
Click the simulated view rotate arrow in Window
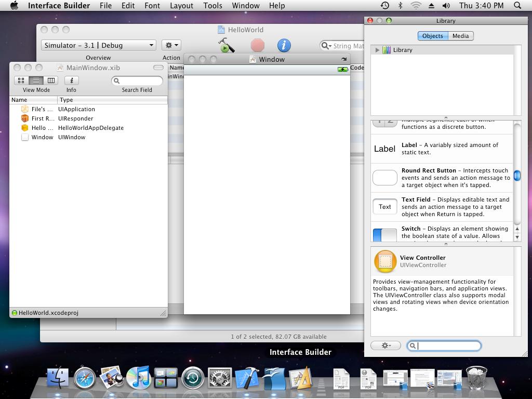(x=344, y=59)
